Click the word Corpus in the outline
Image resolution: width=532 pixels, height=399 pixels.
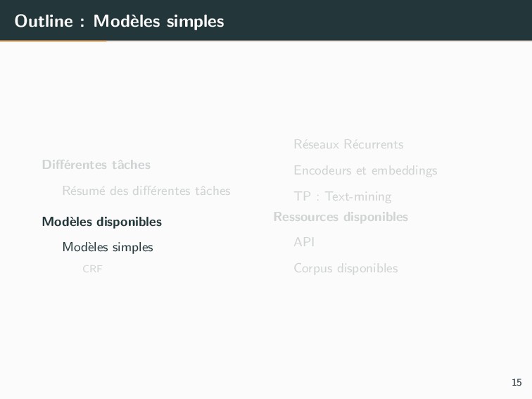[313, 268]
